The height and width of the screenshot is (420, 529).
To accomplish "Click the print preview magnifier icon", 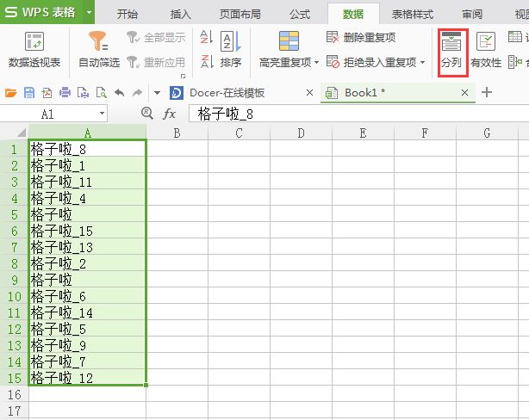I will [101, 92].
